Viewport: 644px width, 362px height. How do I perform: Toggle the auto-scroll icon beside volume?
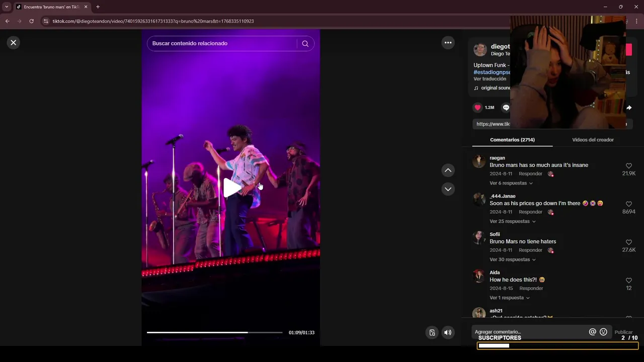(432, 332)
